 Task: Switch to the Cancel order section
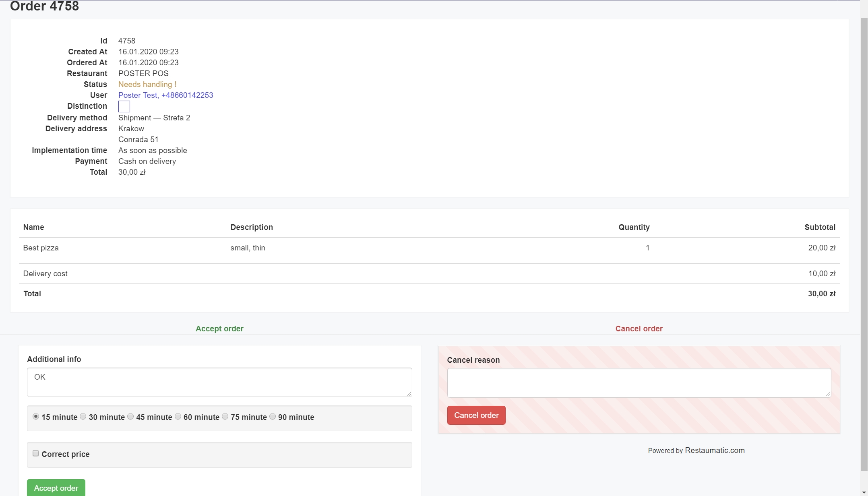[639, 329]
